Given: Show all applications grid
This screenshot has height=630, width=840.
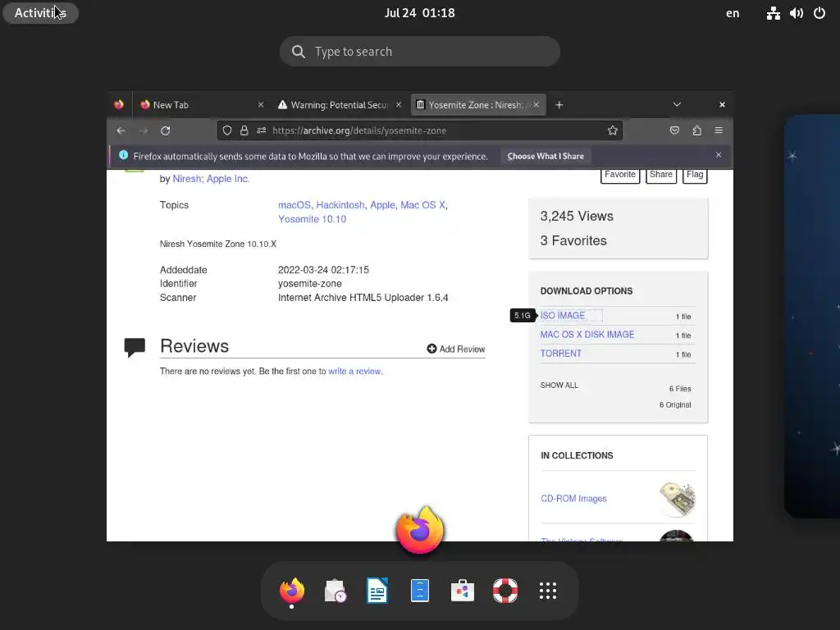Looking at the screenshot, I should click(547, 591).
